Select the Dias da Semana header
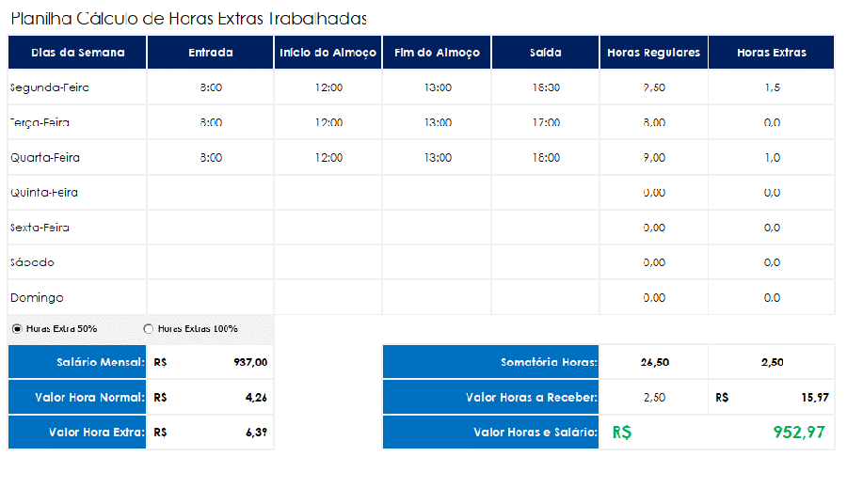847x504 pixels. (77, 53)
